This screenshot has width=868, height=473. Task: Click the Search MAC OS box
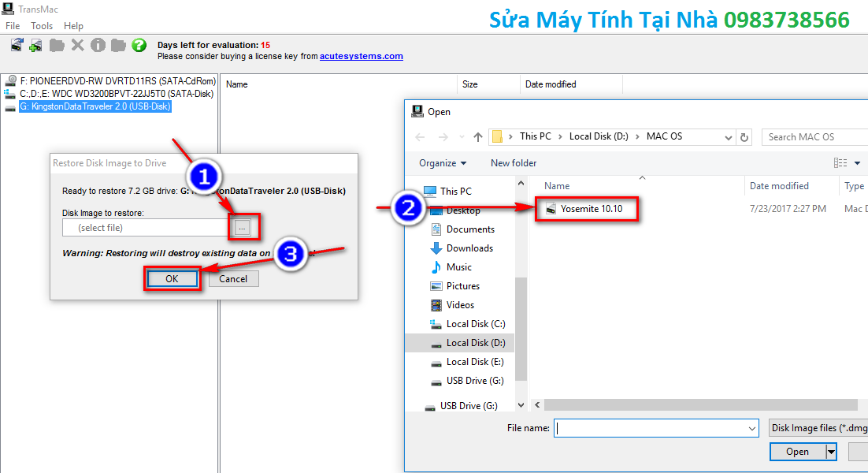[x=817, y=137]
